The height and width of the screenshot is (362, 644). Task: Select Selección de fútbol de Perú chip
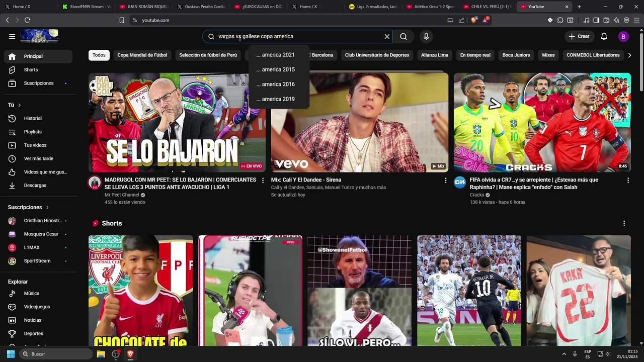coord(208,55)
